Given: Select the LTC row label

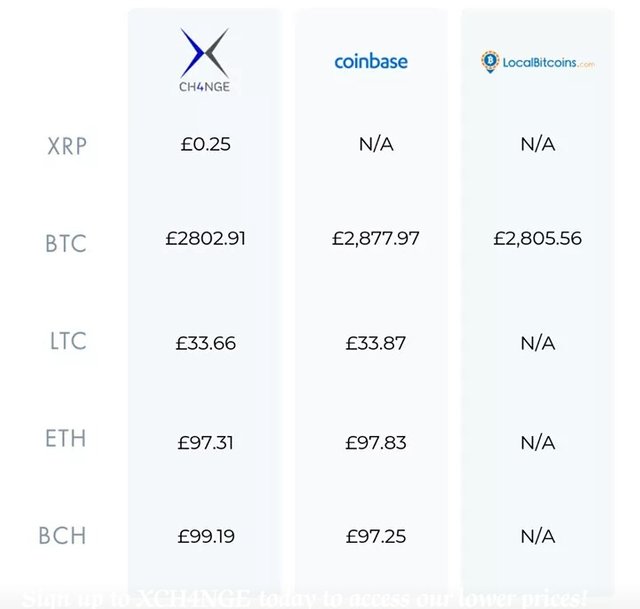Looking at the screenshot, I should [68, 341].
